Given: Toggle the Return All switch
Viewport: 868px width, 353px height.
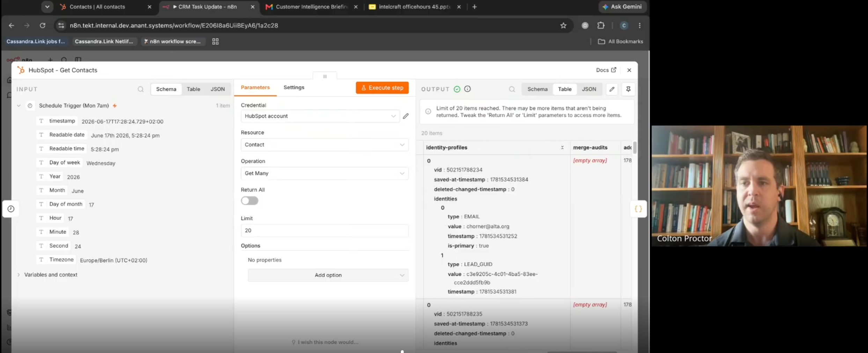Looking at the screenshot, I should click(x=250, y=201).
